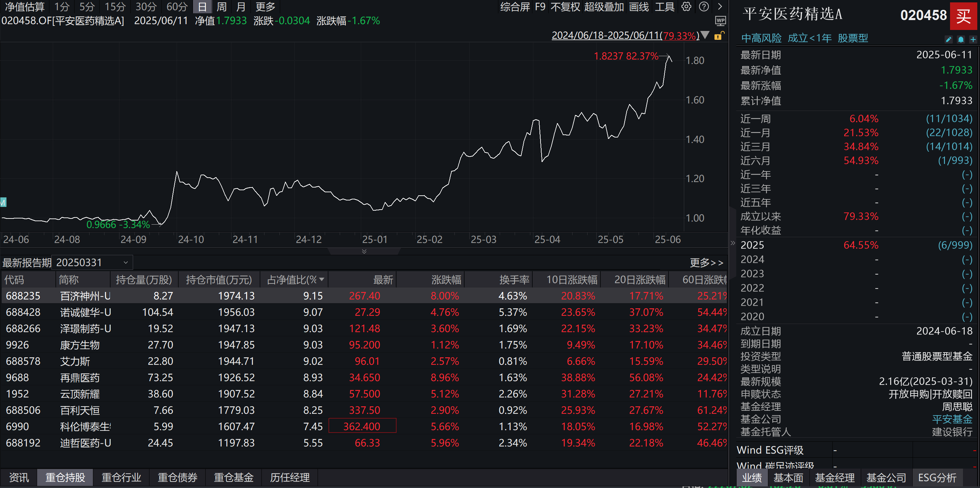Select the 1分 time period
The height and width of the screenshot is (488, 980).
pyautogui.click(x=62, y=6)
